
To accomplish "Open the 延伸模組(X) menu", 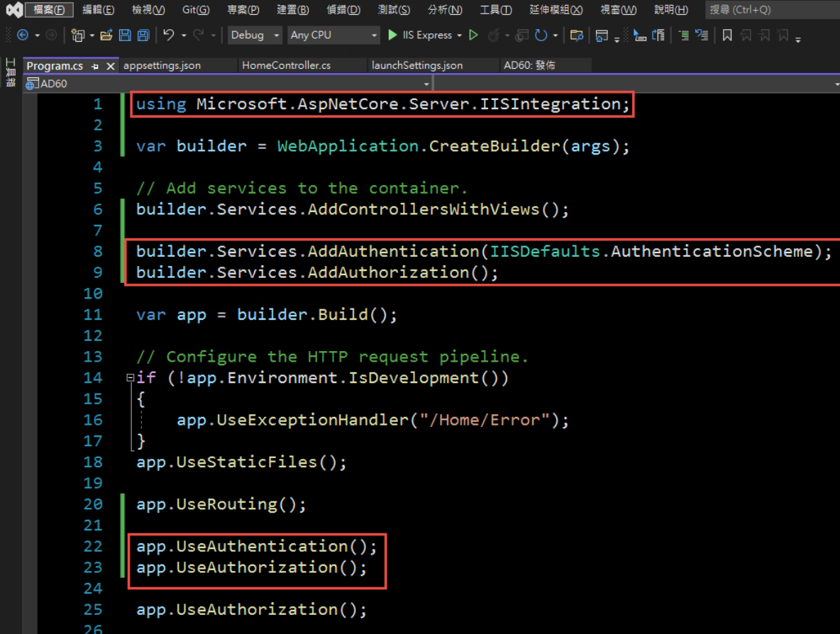I will (x=556, y=10).
